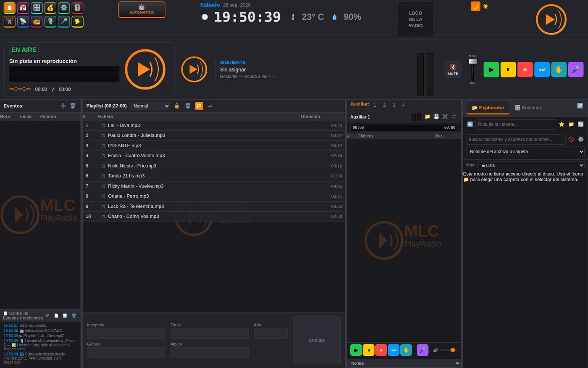Add a new event with the plus icon
The width and height of the screenshot is (588, 368).
[63, 106]
